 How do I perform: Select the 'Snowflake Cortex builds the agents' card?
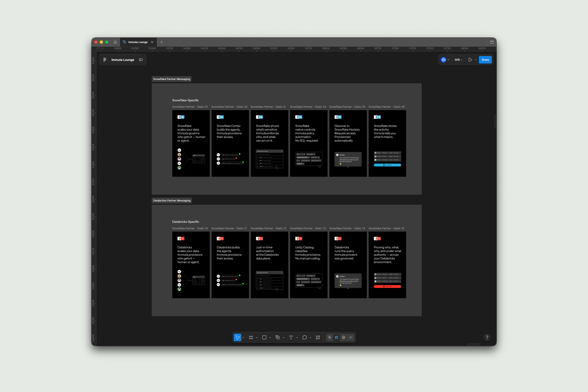tap(230, 143)
